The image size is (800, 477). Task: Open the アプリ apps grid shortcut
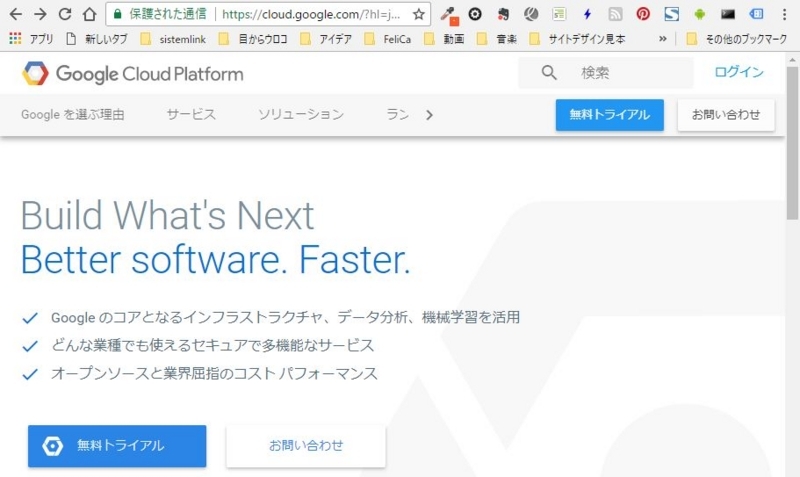(x=31, y=39)
